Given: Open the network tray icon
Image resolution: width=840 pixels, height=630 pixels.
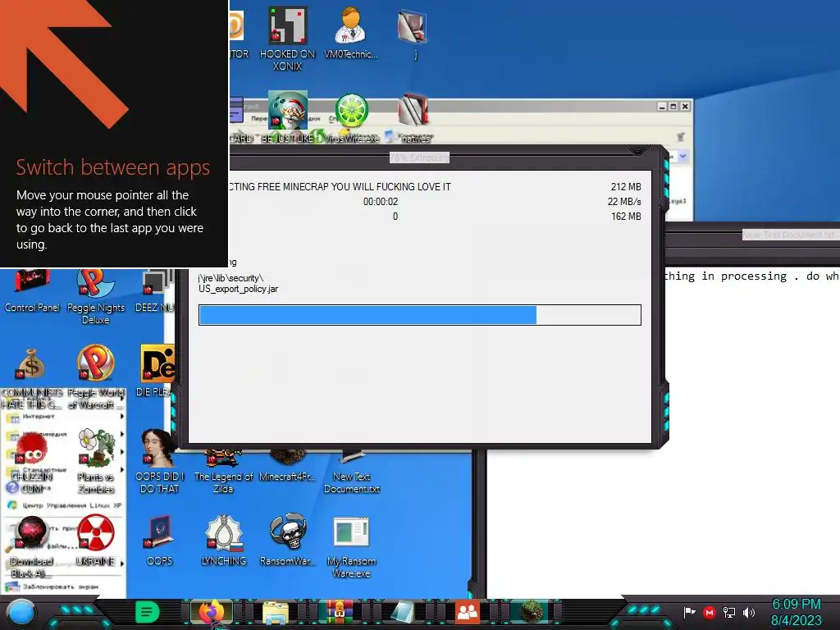Looking at the screenshot, I should (x=729, y=612).
